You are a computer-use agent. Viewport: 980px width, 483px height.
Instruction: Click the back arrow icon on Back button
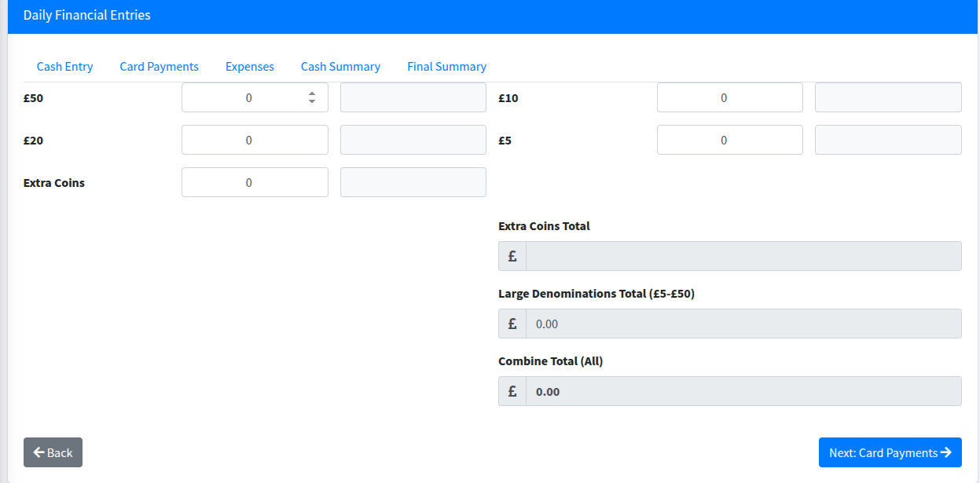coord(40,452)
